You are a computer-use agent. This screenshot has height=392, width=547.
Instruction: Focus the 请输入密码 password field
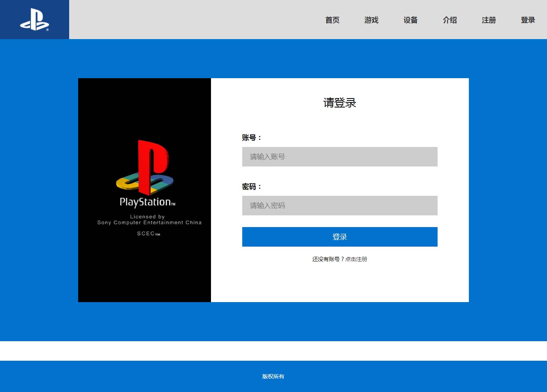[340, 206]
